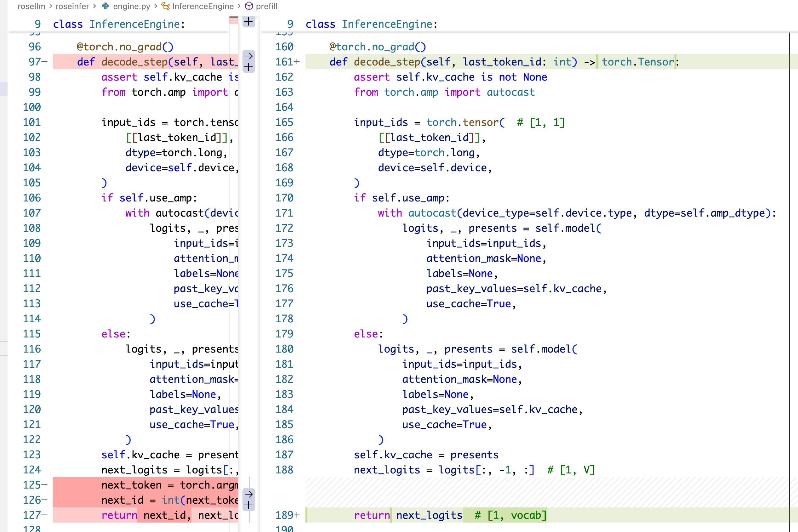Click line number 125 in left gutter
Image resolution: width=798 pixels, height=532 pixels.
pyautogui.click(x=31, y=485)
